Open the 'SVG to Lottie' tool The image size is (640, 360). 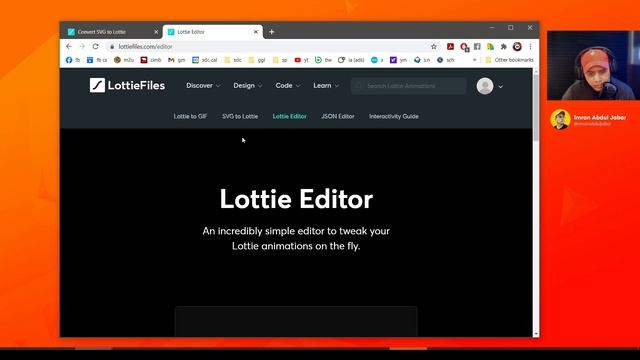click(x=240, y=116)
